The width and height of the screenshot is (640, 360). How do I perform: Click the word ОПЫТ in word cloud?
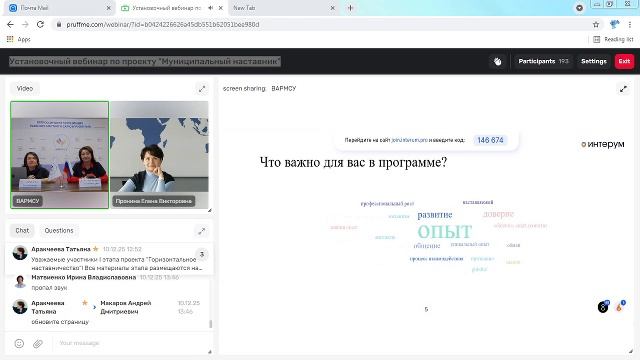point(444,231)
